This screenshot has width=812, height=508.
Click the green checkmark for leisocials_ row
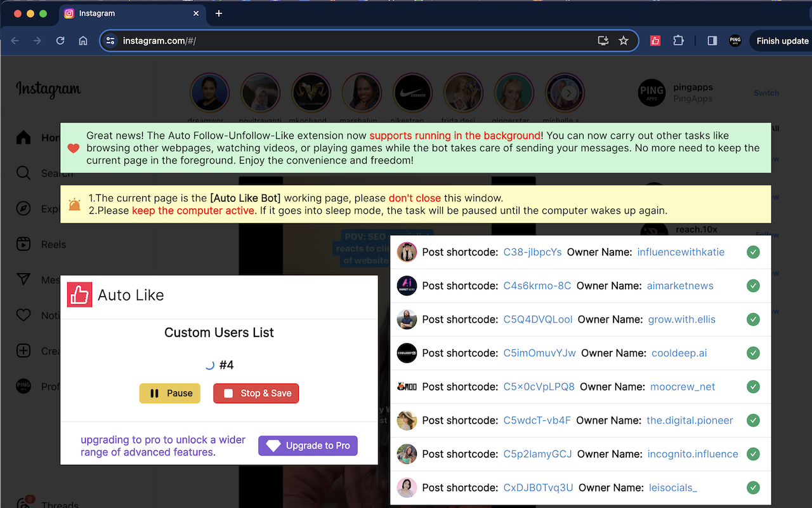[753, 488]
